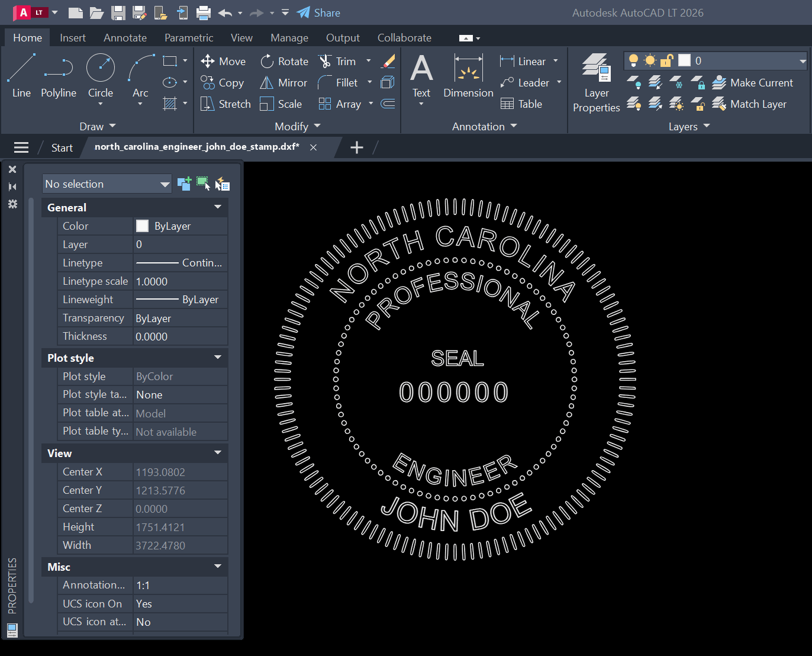
Task: Click the Dimension tool
Action: pyautogui.click(x=468, y=76)
